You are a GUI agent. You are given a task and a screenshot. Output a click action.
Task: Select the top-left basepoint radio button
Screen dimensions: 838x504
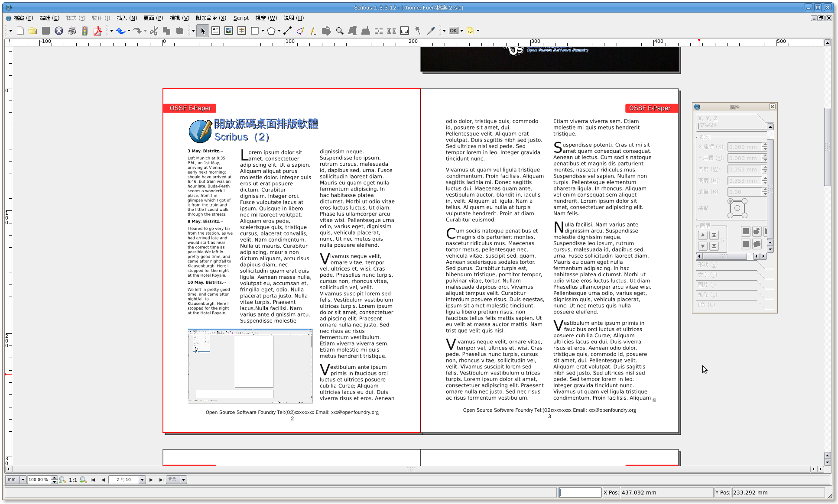[x=730, y=201]
